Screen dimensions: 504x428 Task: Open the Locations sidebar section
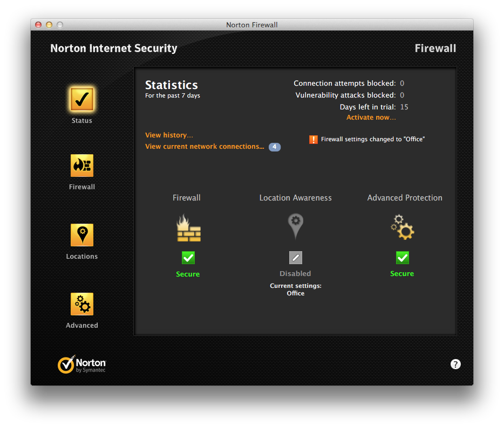tap(82, 235)
